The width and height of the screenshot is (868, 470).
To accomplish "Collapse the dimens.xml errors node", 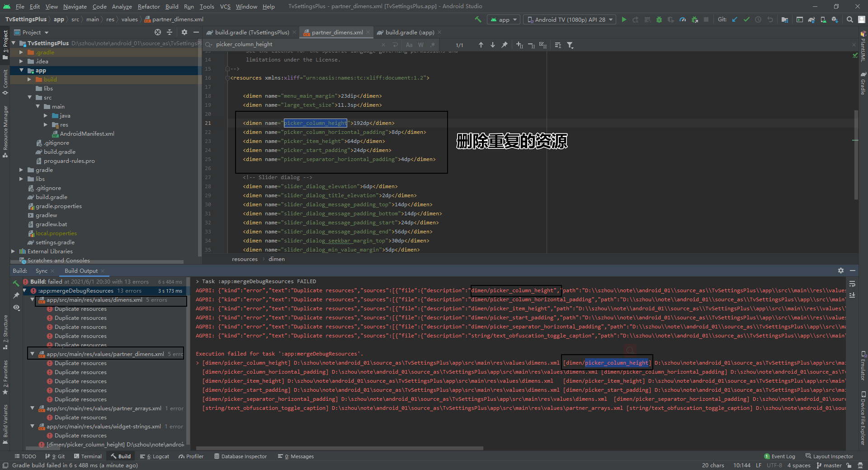I will pyautogui.click(x=33, y=299).
